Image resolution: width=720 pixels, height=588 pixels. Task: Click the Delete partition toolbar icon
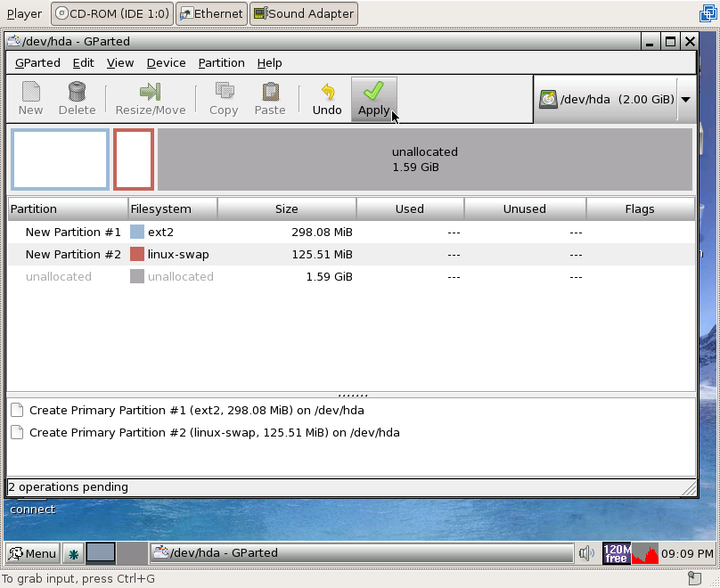point(77,99)
